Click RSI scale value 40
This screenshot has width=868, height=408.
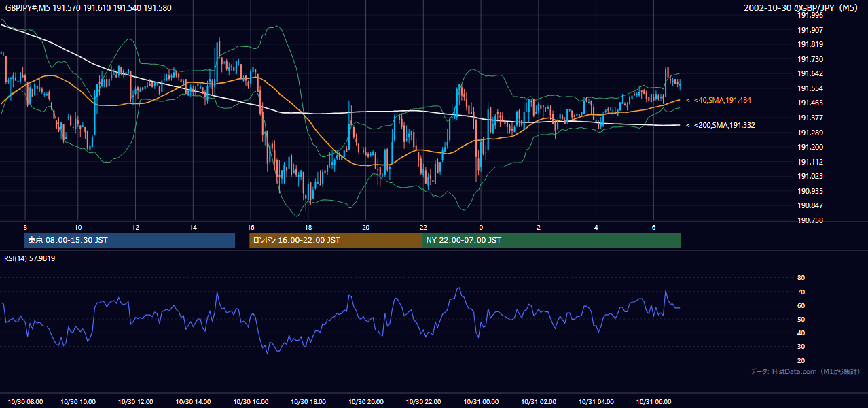(x=801, y=333)
